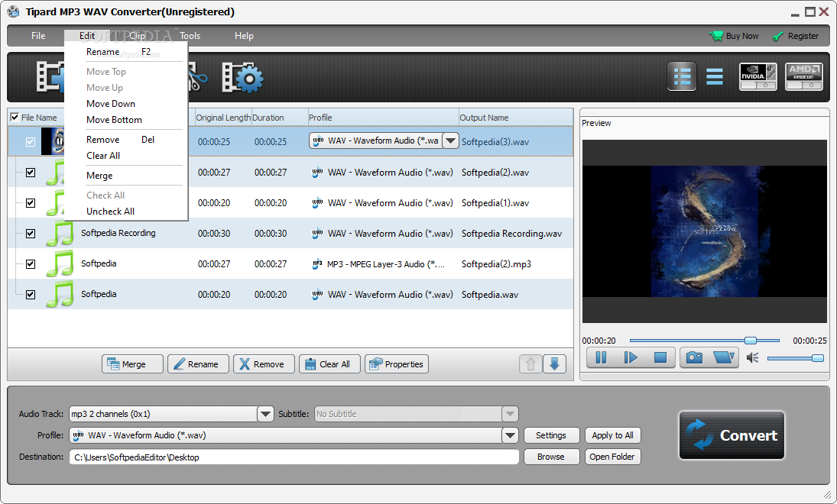Click the Add File film icon
Viewport: 837px width, 504px height.
(50, 77)
